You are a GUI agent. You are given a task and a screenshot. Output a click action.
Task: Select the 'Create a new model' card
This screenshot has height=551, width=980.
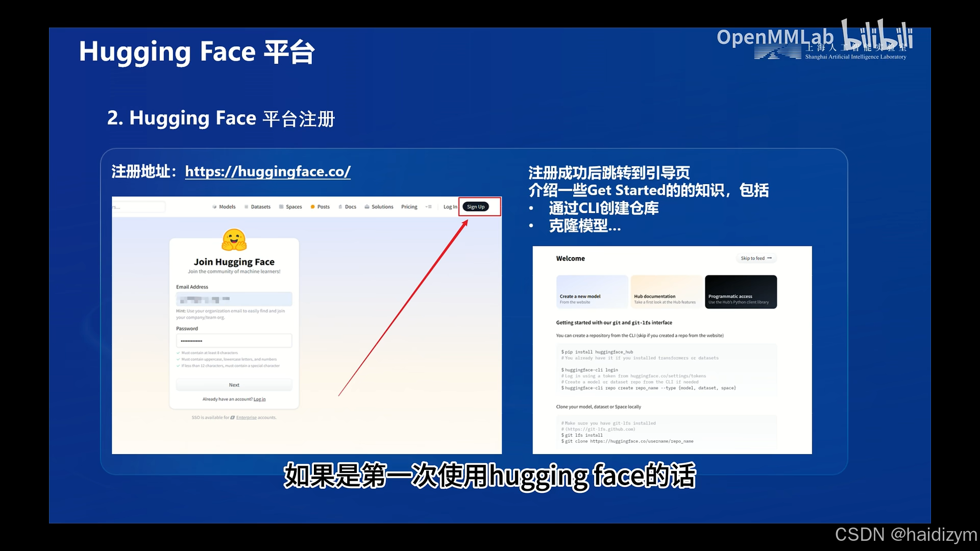[592, 292]
